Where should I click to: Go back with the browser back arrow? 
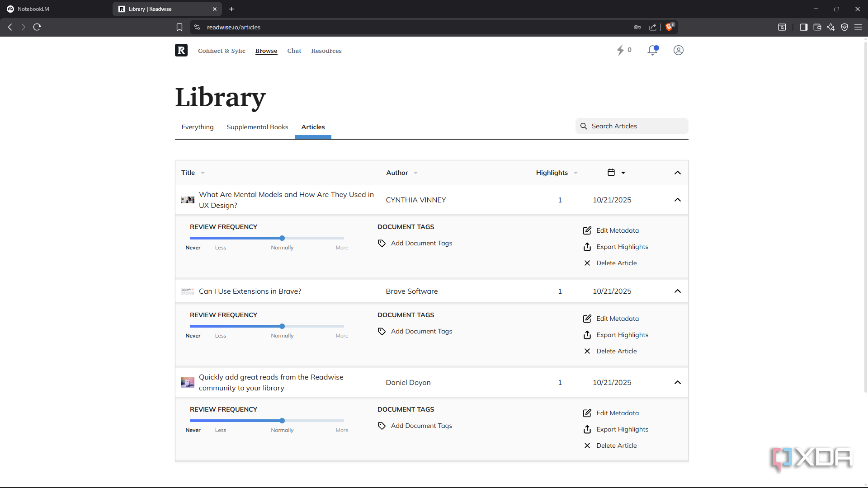pos(10,27)
